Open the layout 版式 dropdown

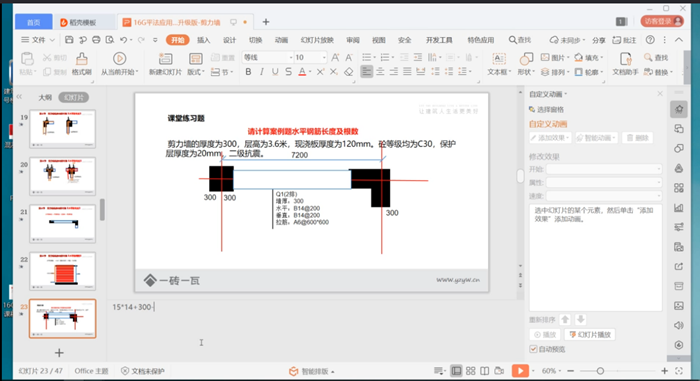[x=196, y=63]
